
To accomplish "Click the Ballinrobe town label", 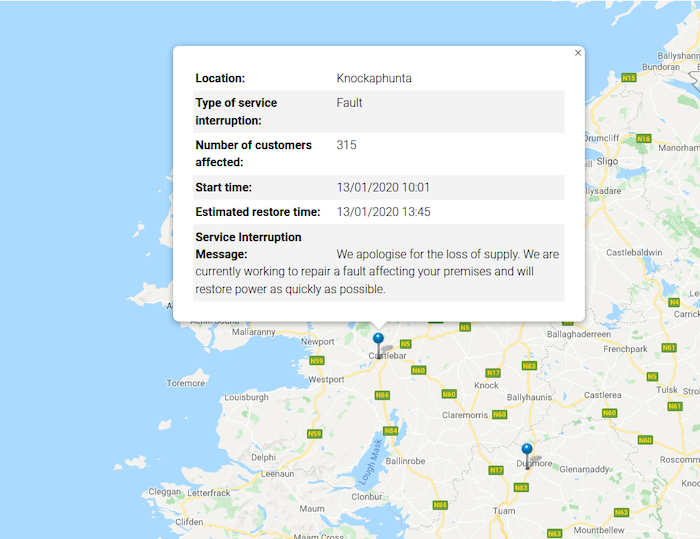I will [x=406, y=461].
